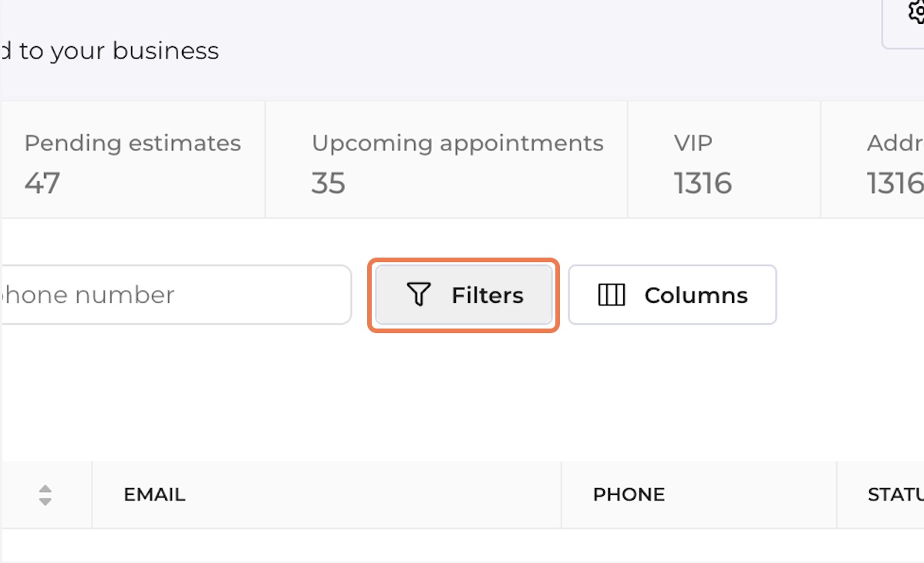Open the settings gear icon at the top right
The width and height of the screenshot is (924, 563).
coord(916,11)
